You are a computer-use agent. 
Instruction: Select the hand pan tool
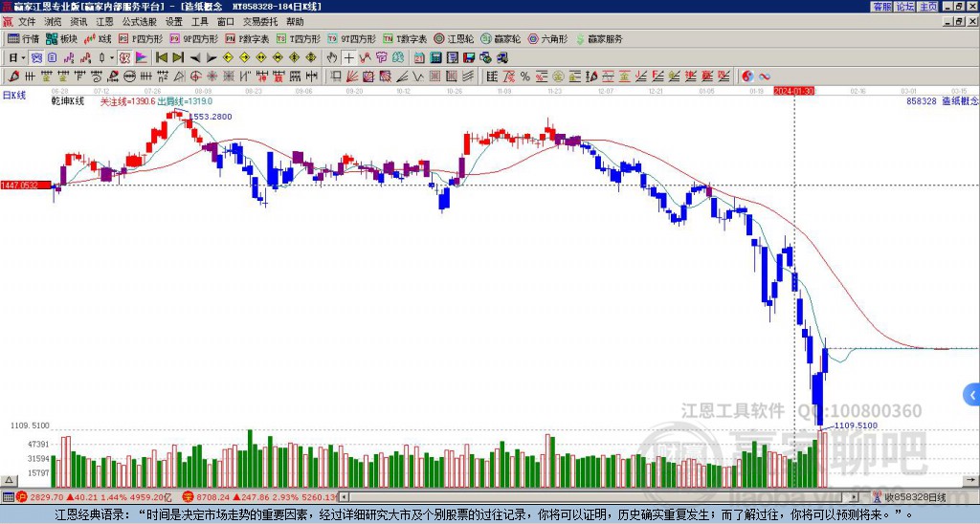(332, 57)
